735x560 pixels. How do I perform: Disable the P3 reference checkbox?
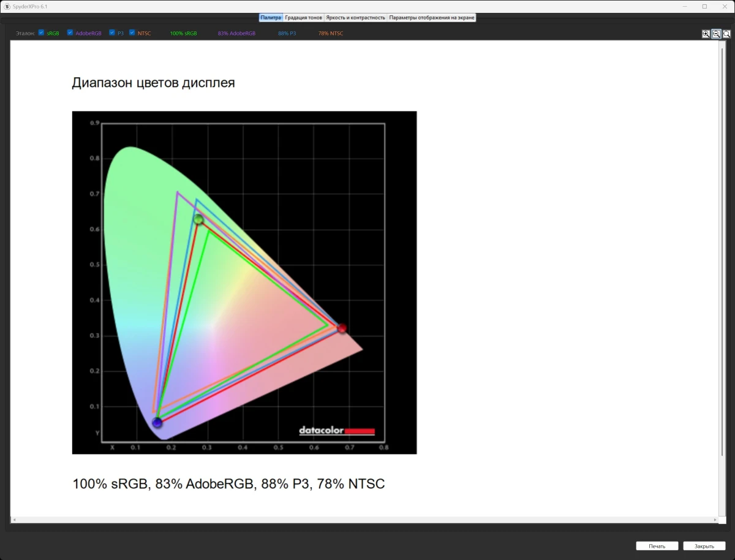[x=112, y=33]
